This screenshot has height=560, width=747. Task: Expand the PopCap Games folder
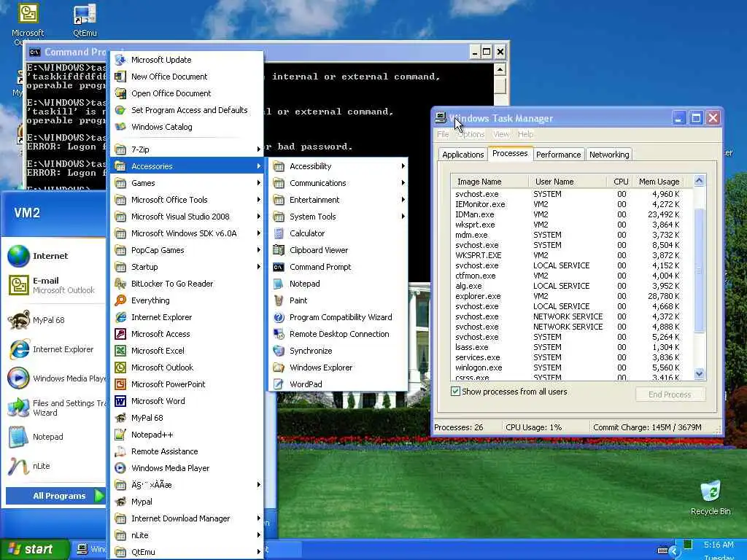click(187, 250)
